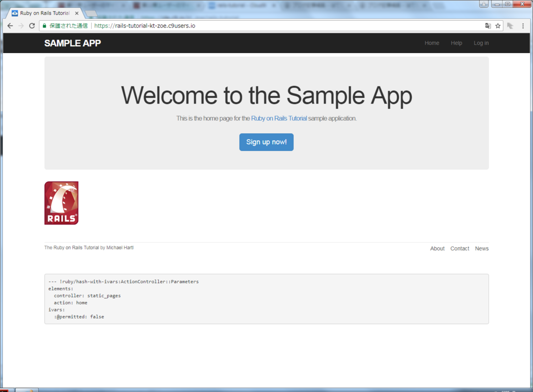Click the 'ivars:' debug line
The image size is (533, 392).
tap(56, 310)
